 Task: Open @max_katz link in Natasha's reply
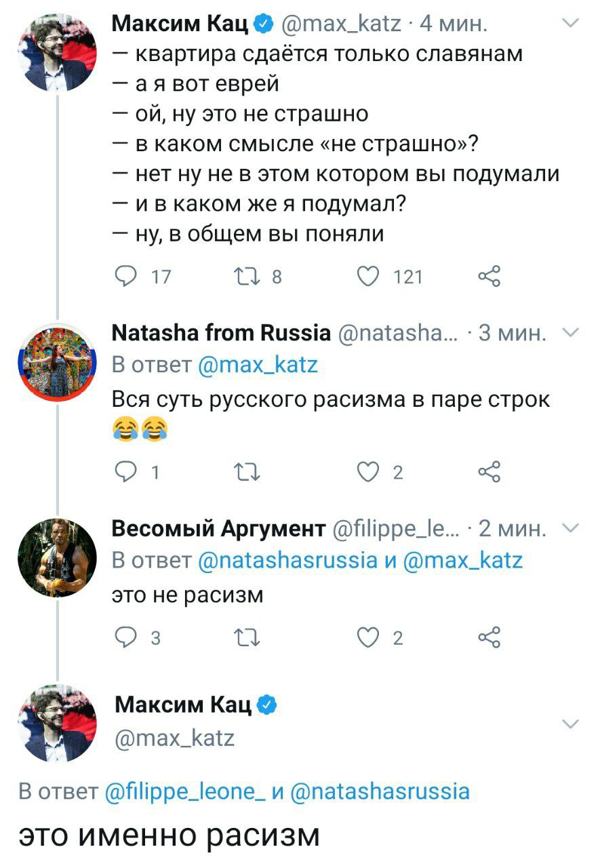pyautogui.click(x=258, y=366)
